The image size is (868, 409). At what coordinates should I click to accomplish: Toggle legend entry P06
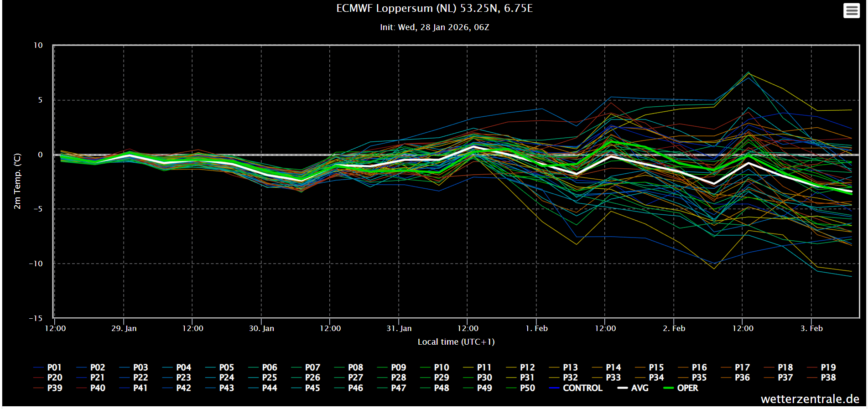263,368
